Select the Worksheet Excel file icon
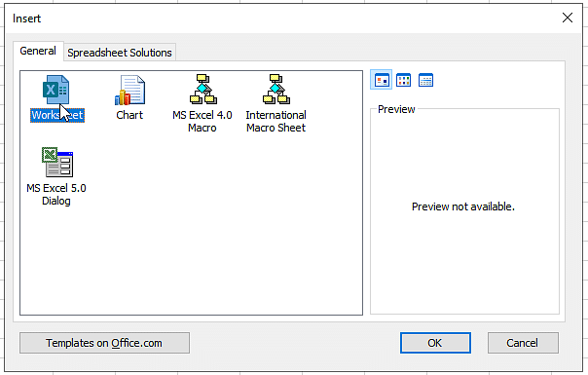 pos(55,90)
